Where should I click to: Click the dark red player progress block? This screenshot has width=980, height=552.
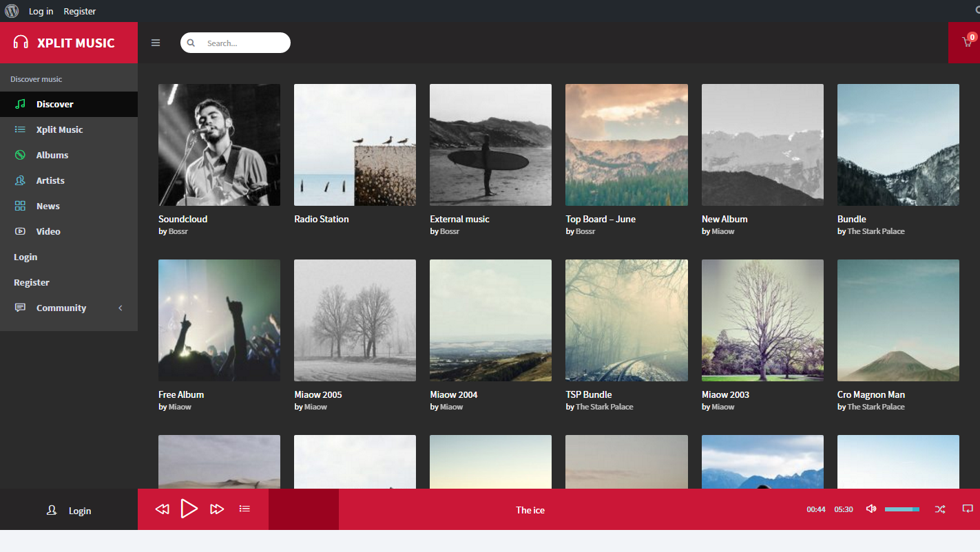[304, 509]
